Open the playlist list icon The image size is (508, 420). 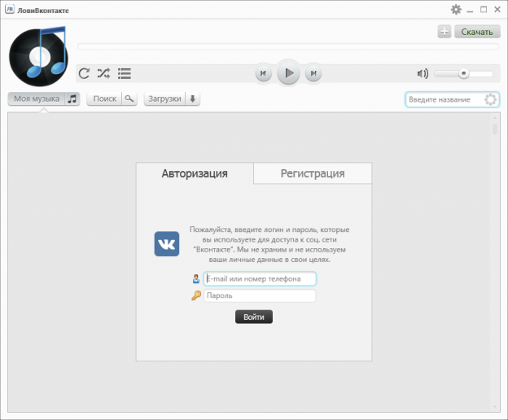(125, 73)
